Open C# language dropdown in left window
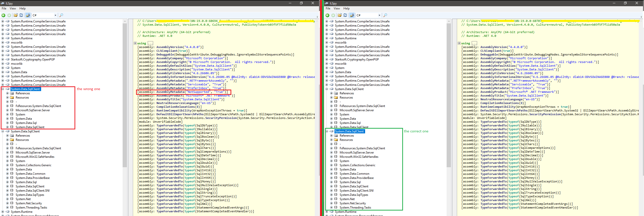Screen dimensions: 644x216 click(x=45, y=15)
